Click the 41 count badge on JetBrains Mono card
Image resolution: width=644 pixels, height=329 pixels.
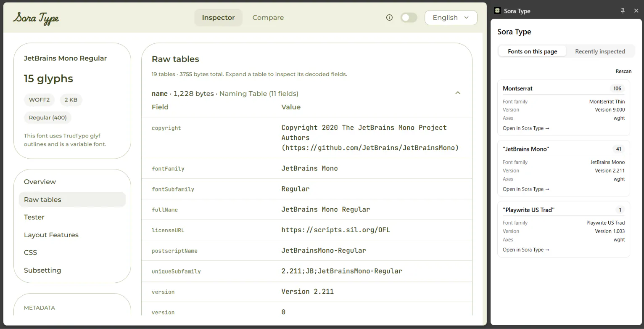pos(618,149)
